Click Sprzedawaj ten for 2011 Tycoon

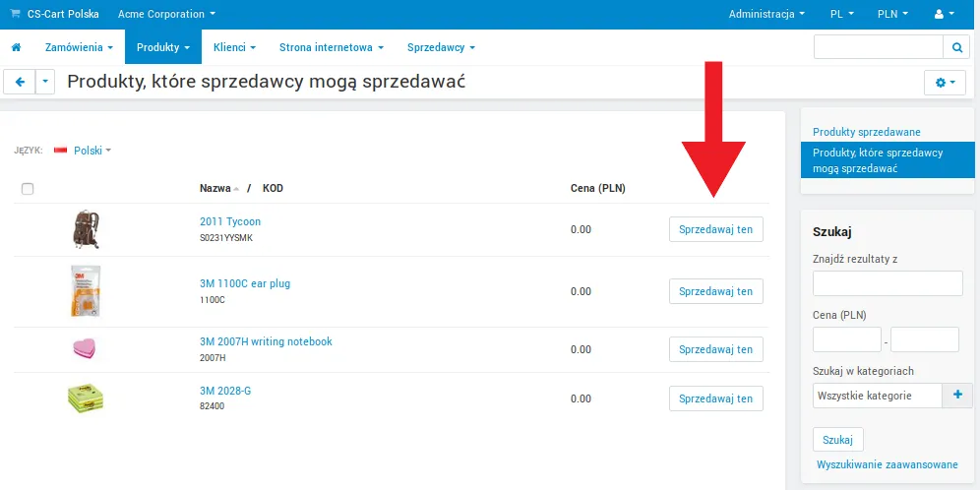click(x=715, y=229)
